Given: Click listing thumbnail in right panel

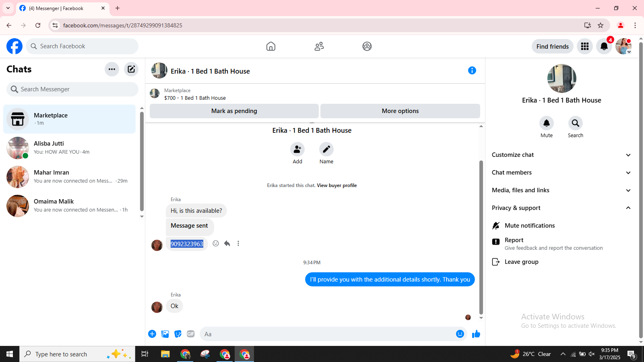Looking at the screenshot, I should [x=562, y=78].
